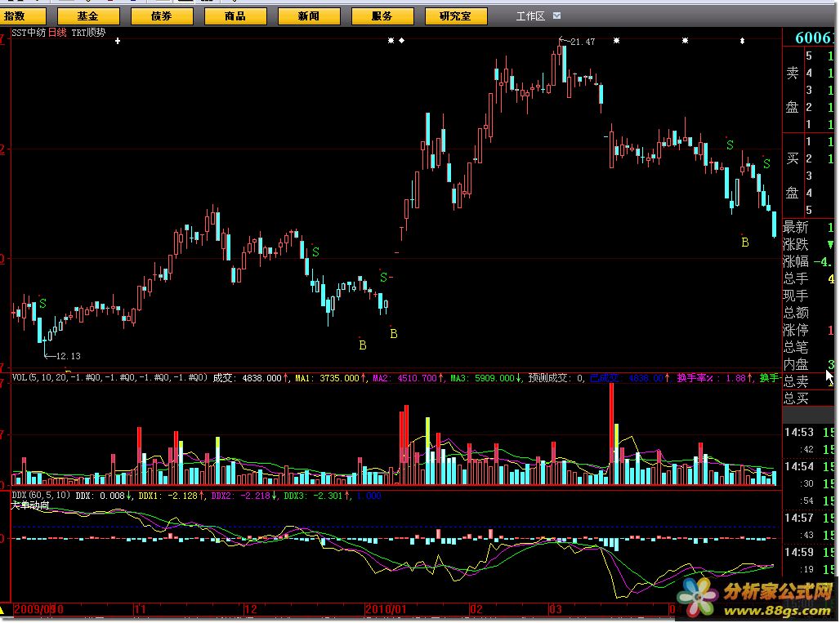Click the TRT顺势 indicator name
Viewport: 840px width, 623px height.
click(x=88, y=33)
